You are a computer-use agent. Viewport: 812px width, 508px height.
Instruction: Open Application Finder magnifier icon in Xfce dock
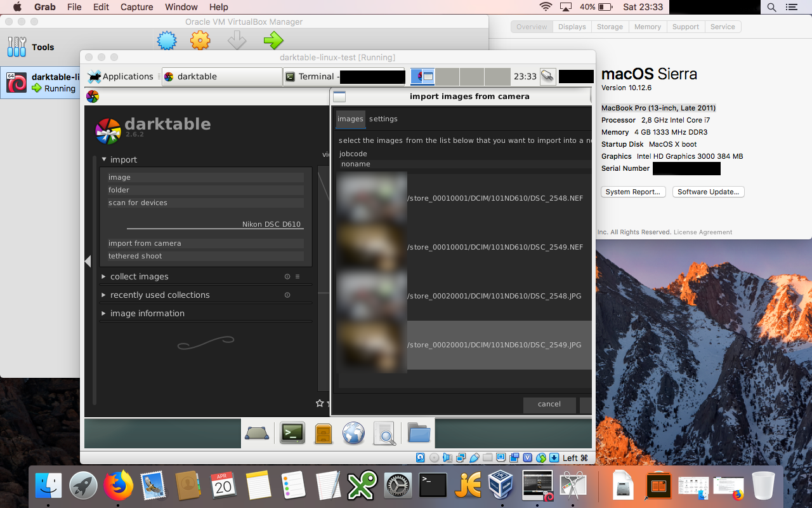coord(385,434)
